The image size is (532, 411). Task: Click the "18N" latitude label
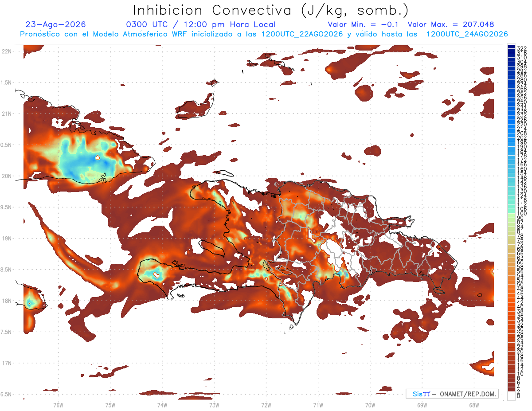click(x=6, y=301)
